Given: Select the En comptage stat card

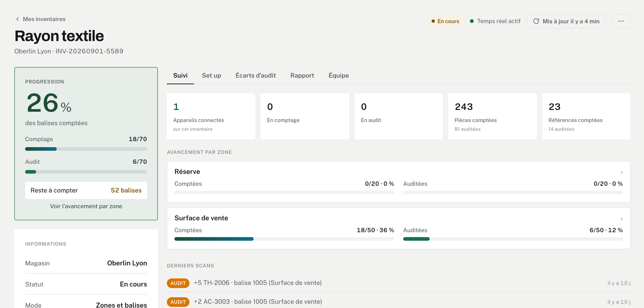Looking at the screenshot, I should [x=305, y=116].
